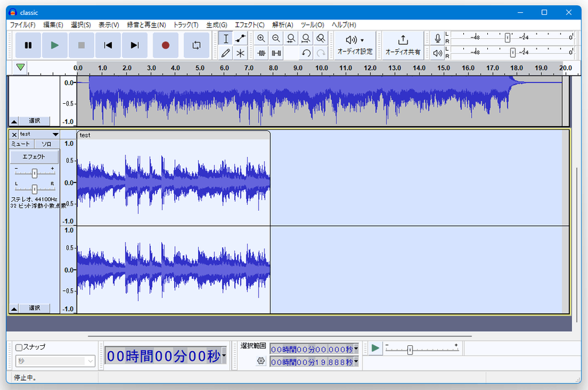Stop playback with the stop button

point(81,45)
